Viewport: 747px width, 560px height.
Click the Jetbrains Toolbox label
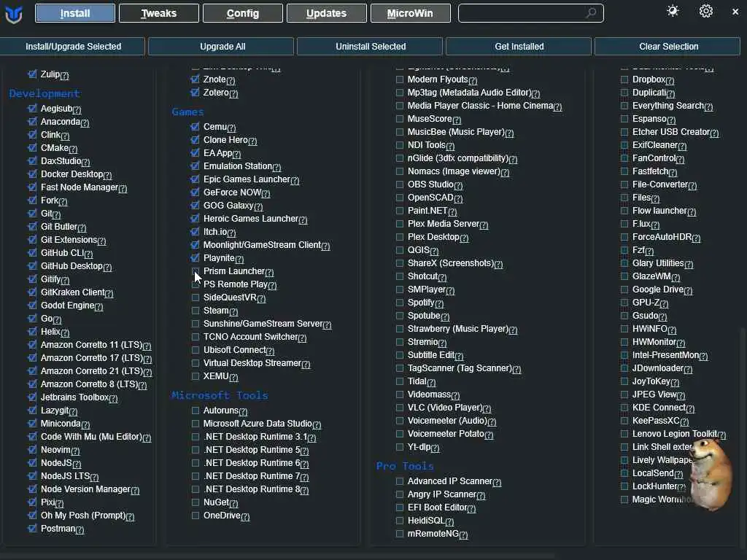point(75,397)
